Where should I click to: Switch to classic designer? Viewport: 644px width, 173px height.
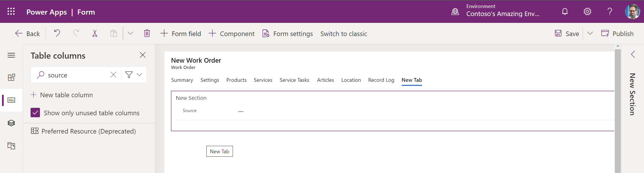pos(344,34)
